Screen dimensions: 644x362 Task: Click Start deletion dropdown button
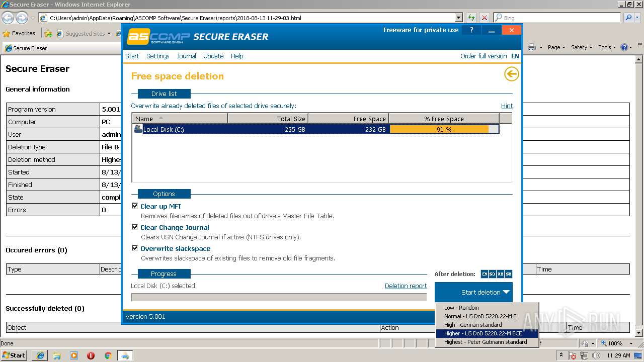pos(473,292)
